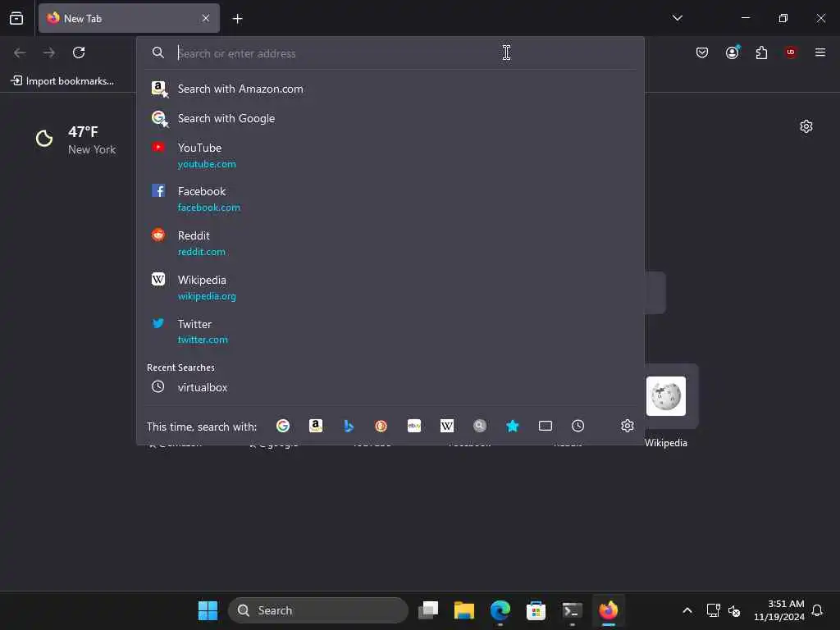Go forward one page
Screen dimensions: 840x630
tap(49, 52)
